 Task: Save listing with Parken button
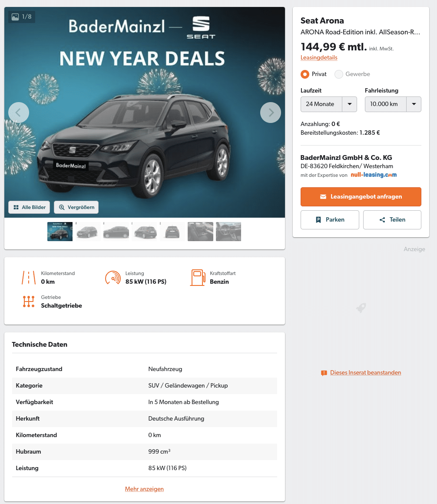[x=330, y=220]
